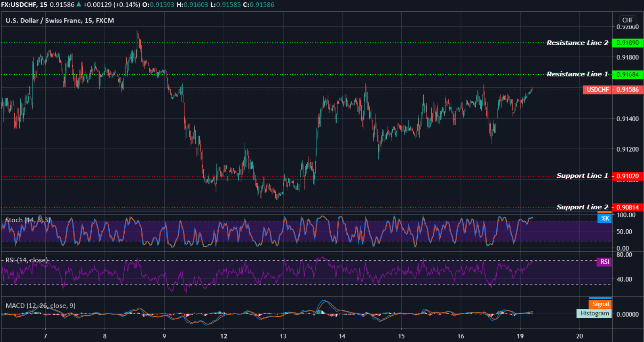Viewport: 644px width, 342px height.
Task: Click the O:0.91593 open value in header
Action: (x=158, y=5)
